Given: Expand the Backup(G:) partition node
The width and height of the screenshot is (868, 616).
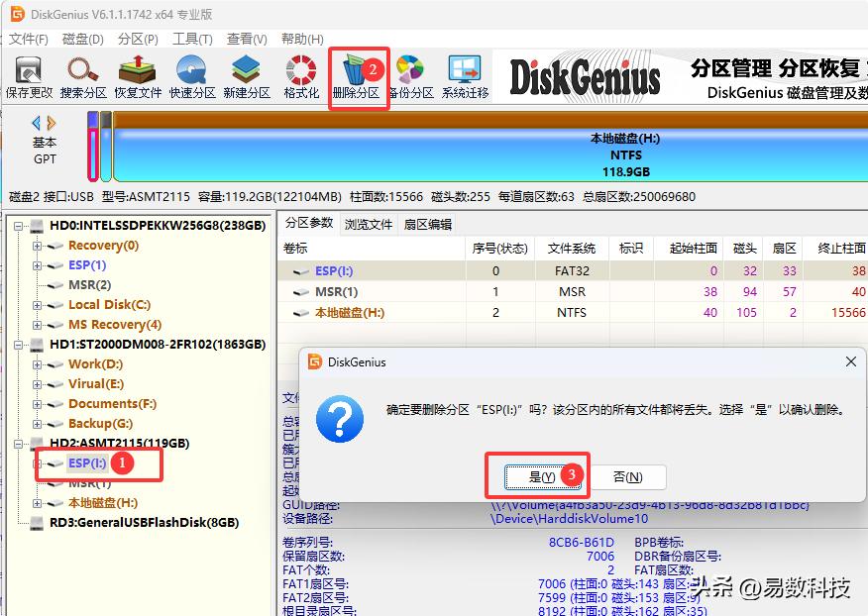Looking at the screenshot, I should point(37,424).
